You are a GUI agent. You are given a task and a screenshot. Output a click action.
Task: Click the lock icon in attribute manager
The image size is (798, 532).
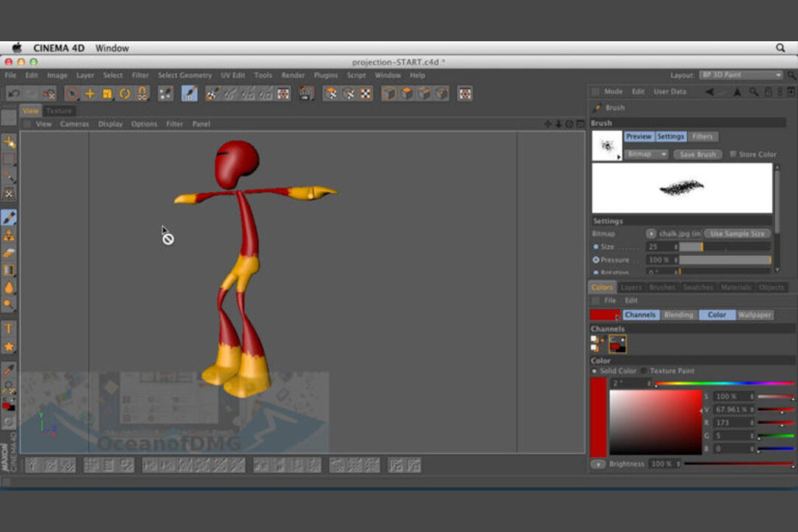click(x=767, y=92)
